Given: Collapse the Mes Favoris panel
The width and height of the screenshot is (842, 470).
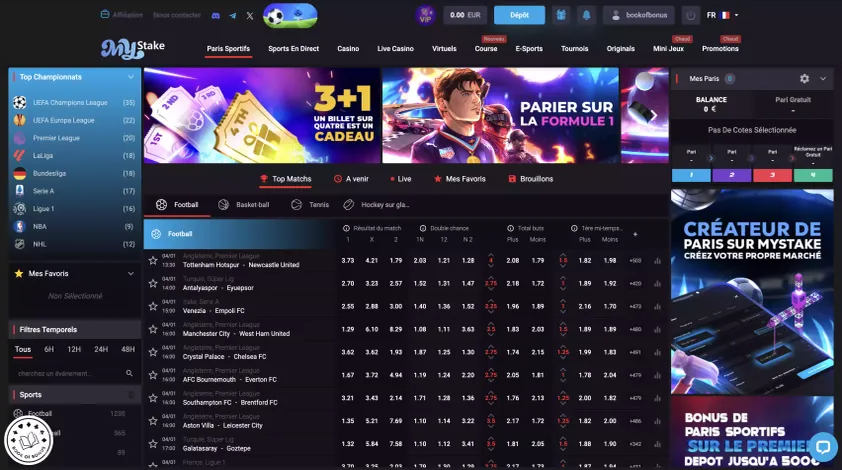Looking at the screenshot, I should coord(130,273).
